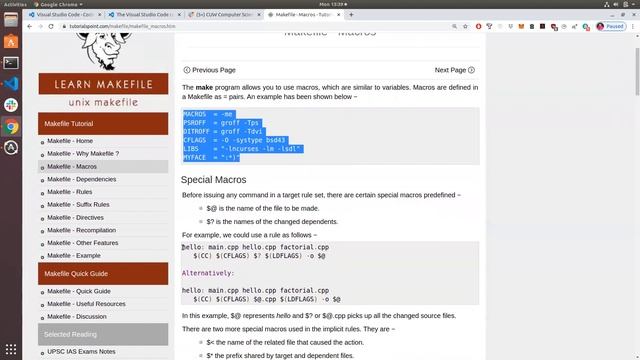Click the volume icon in top bar
Viewport: 640px width, 360px height.
(616, 4)
